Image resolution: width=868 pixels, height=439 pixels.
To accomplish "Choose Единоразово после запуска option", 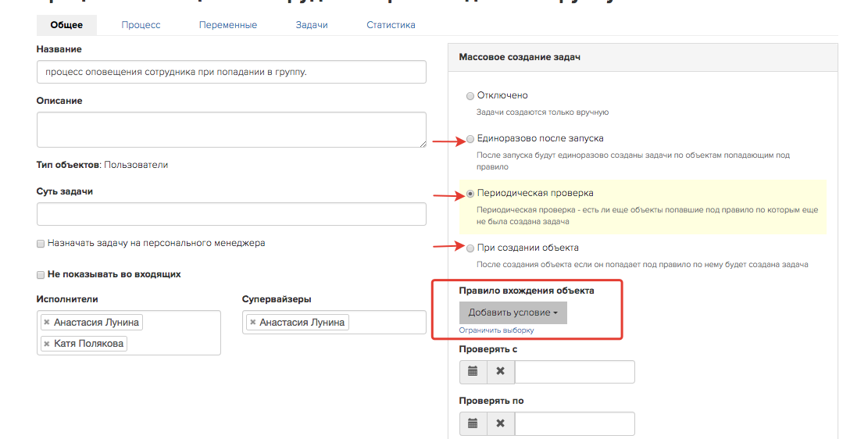I will pyautogui.click(x=470, y=139).
